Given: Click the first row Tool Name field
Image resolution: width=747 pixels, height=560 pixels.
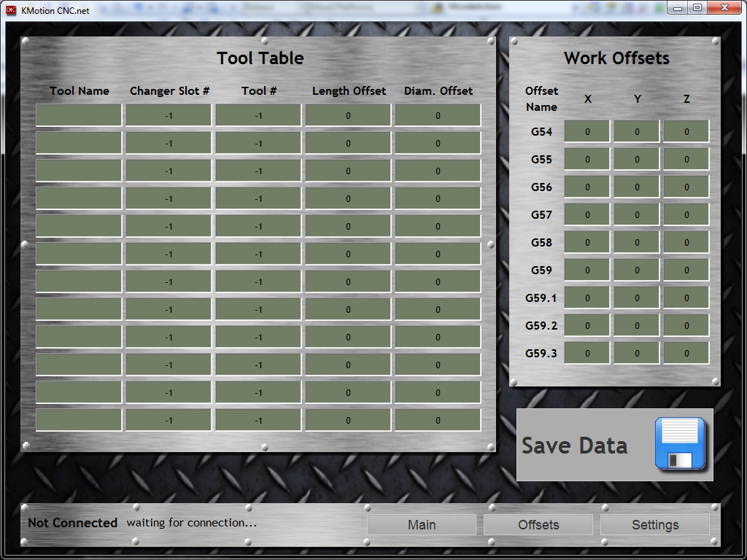Looking at the screenshot, I should (x=79, y=115).
